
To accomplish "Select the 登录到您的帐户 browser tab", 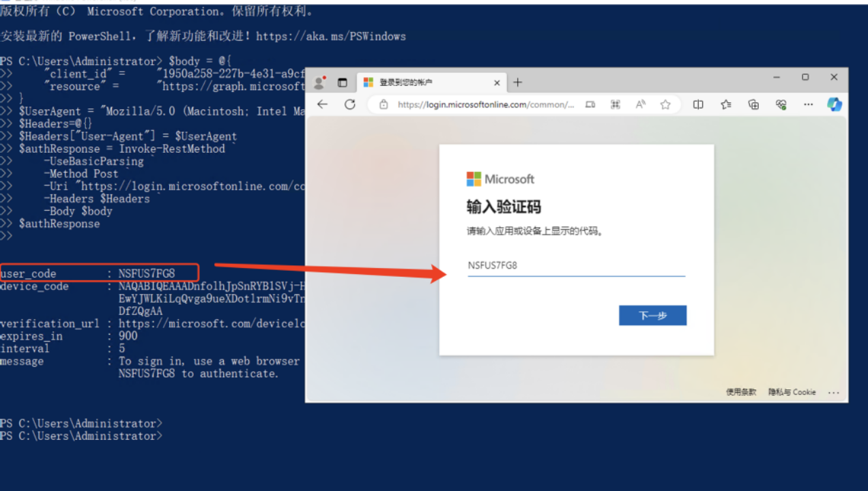I will point(433,83).
